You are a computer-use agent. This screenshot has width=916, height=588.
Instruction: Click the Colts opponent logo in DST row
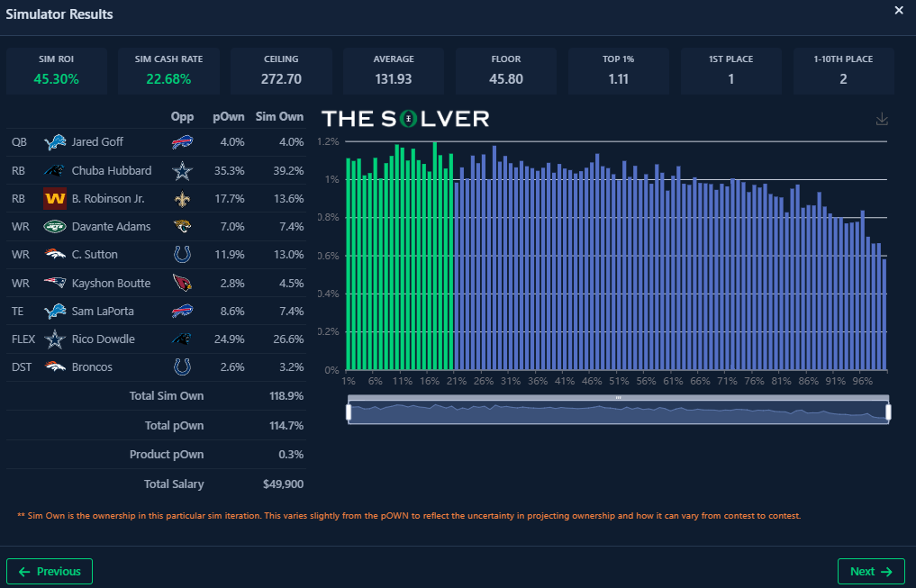182,367
